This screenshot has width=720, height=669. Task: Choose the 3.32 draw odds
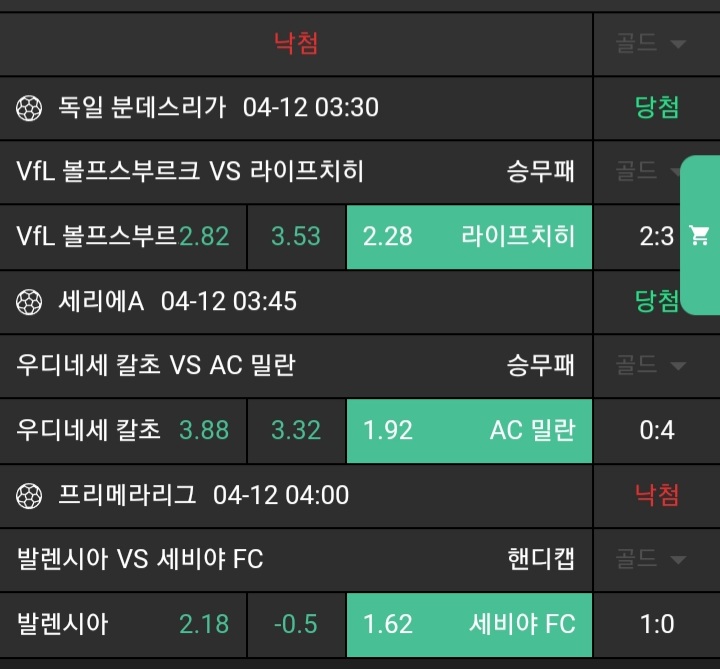point(296,430)
